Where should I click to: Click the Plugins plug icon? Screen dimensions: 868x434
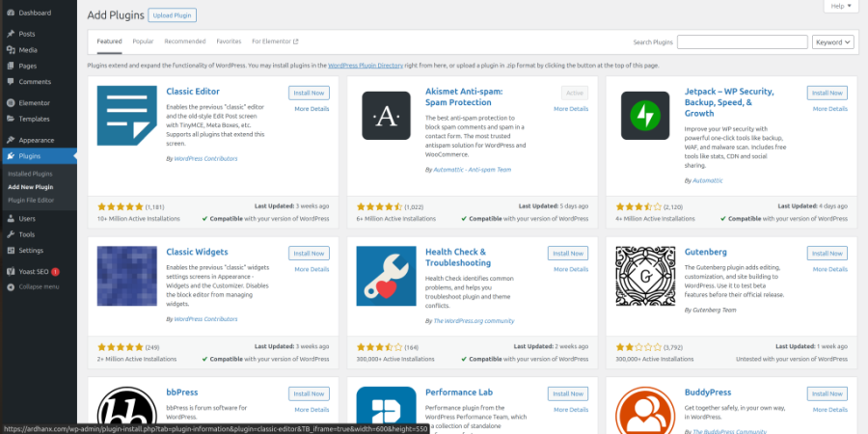(11, 156)
